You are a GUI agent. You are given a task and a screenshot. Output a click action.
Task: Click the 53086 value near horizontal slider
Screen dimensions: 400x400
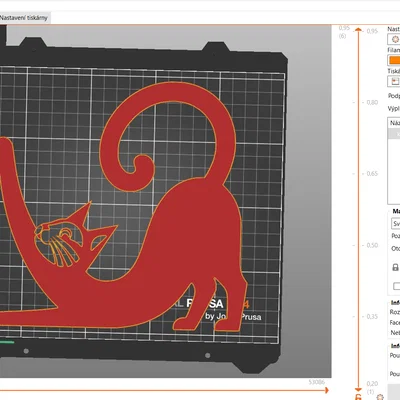click(316, 382)
